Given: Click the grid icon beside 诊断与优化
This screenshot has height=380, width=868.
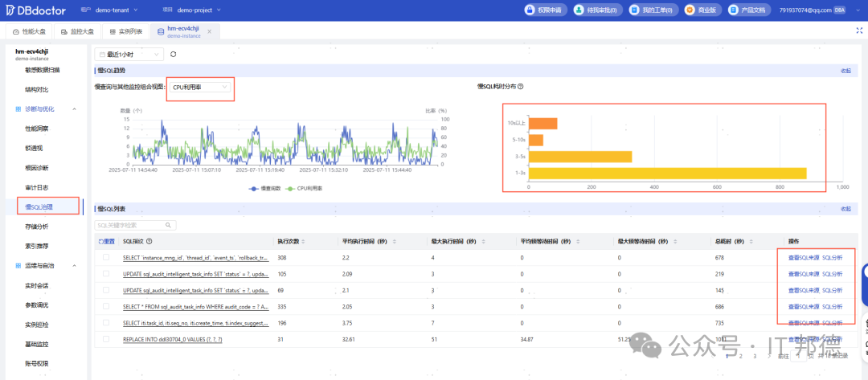Looking at the screenshot, I should click(18, 109).
